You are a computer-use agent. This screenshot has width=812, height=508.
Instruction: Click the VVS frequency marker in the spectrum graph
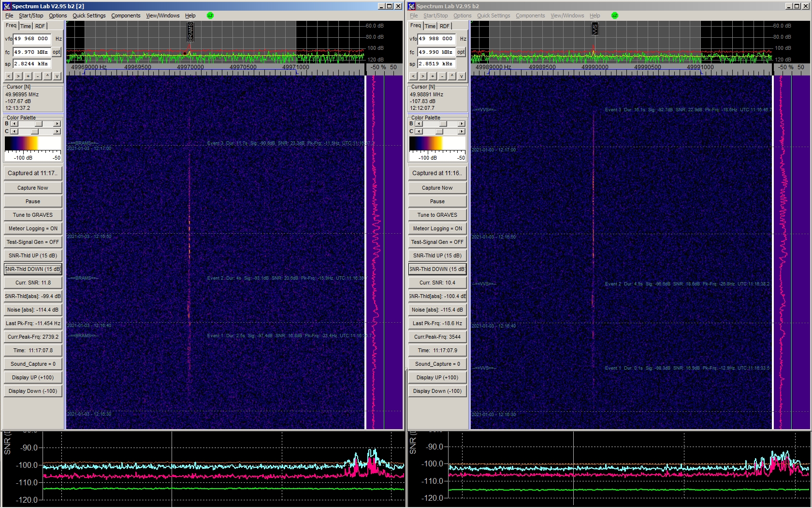point(594,29)
